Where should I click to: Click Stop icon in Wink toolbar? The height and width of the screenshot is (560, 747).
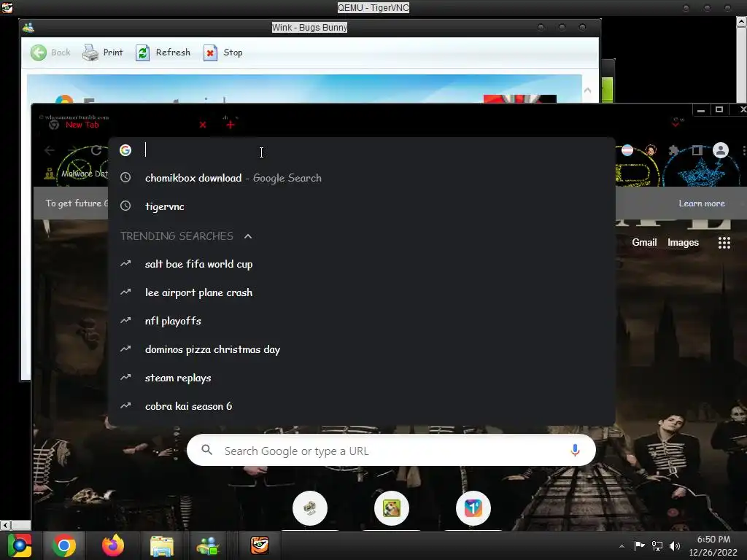pos(210,52)
